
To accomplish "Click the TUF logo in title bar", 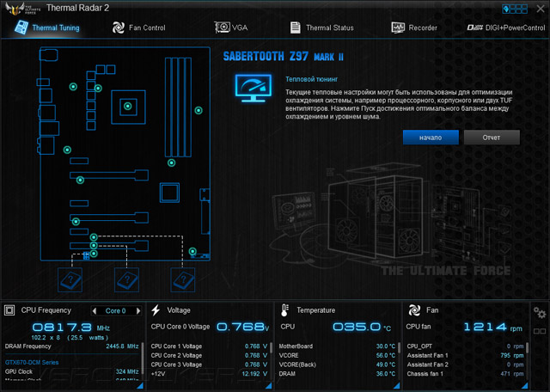I will pyautogui.click(x=22, y=9).
